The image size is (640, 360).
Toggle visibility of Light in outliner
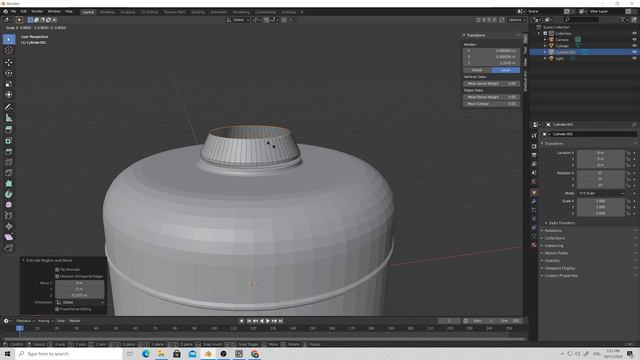click(634, 58)
